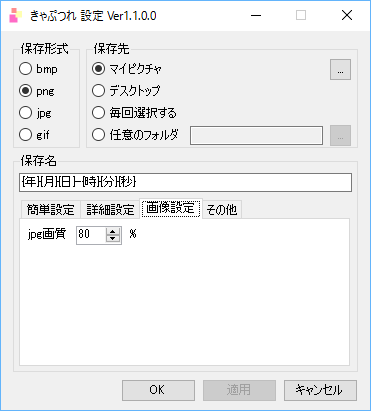Select the bmp save format

tap(38, 69)
